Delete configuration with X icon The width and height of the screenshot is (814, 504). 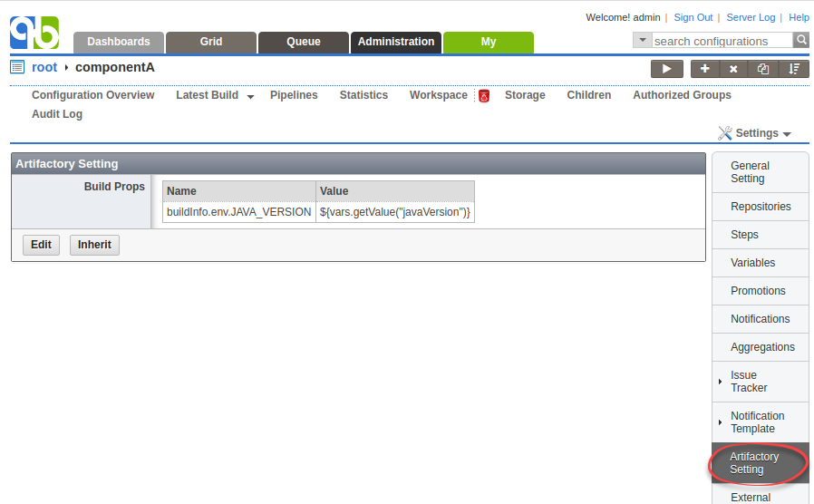pyautogui.click(x=733, y=69)
